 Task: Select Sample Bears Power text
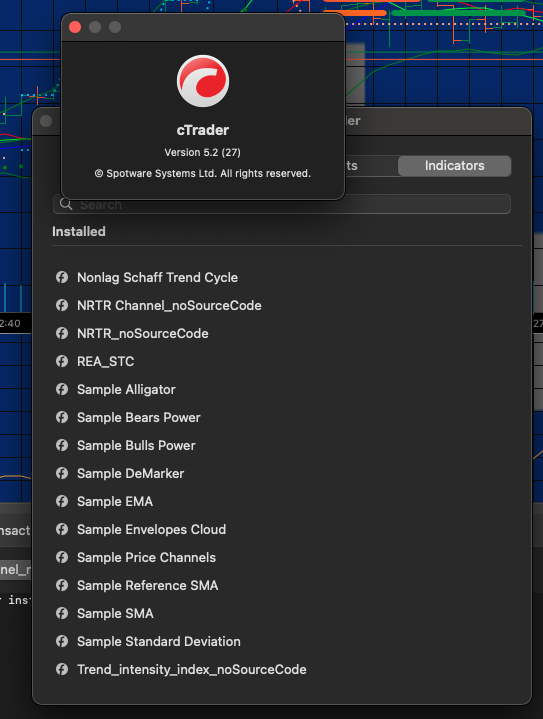pos(139,417)
